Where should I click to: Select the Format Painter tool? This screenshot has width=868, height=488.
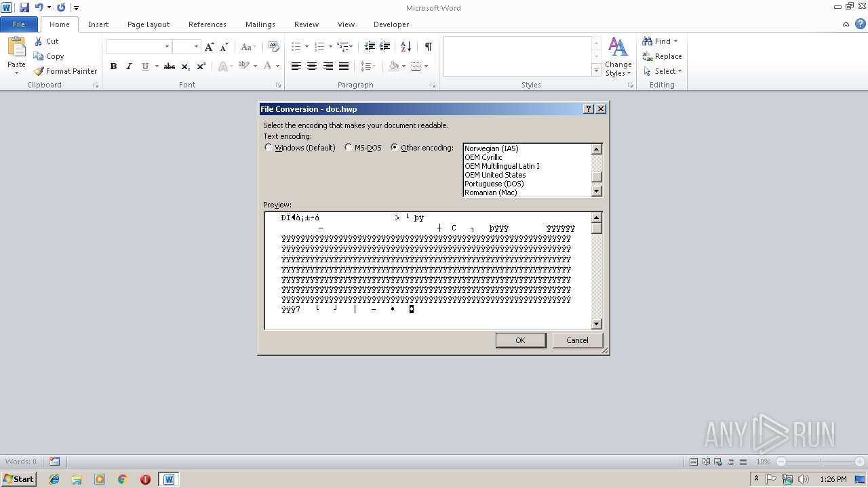pyautogui.click(x=66, y=71)
